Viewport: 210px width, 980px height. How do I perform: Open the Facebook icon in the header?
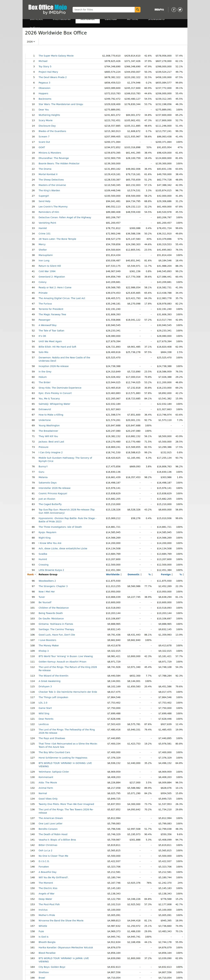coord(174,9)
